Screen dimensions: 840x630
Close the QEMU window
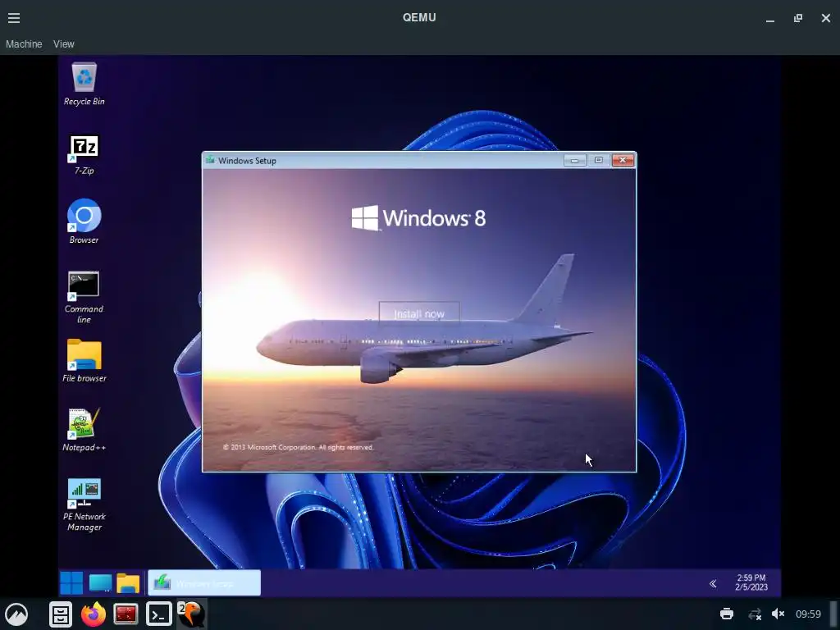[x=826, y=18]
